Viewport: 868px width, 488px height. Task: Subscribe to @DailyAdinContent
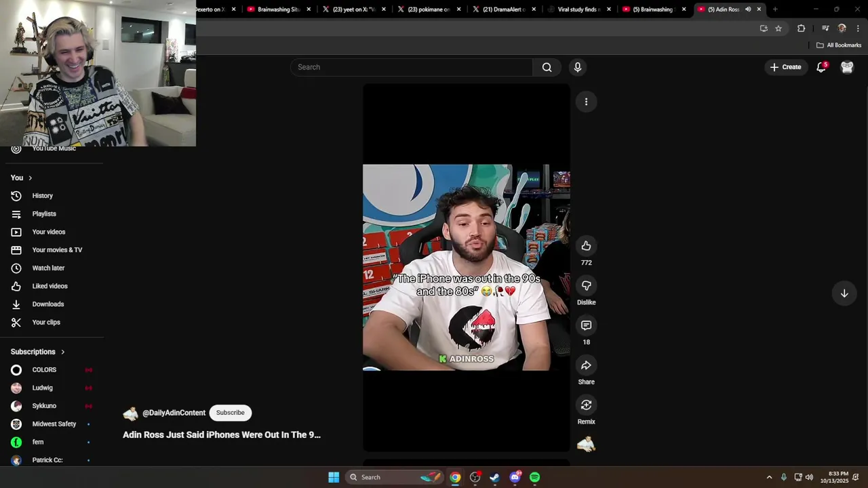(x=231, y=413)
